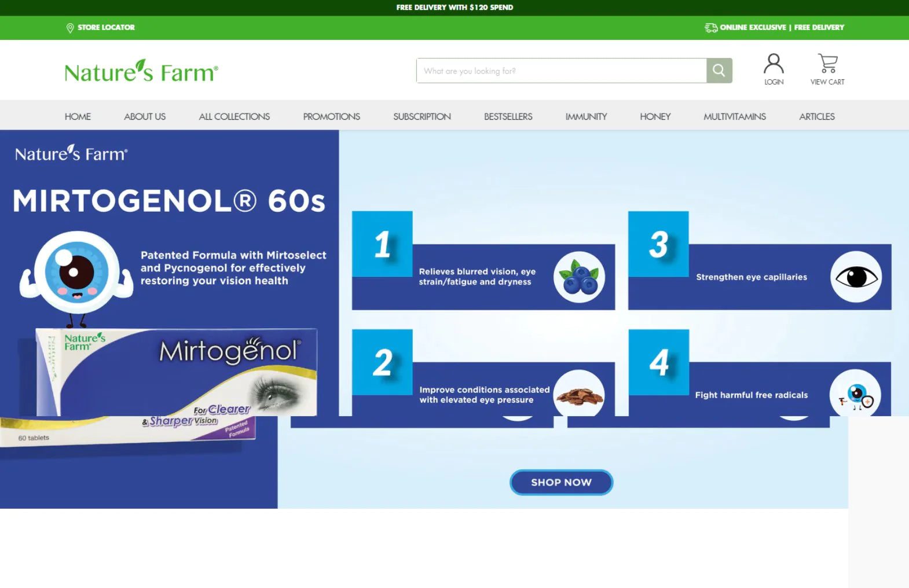Open the View Cart shopping cart icon
The image size is (909, 588).
coord(827,63)
